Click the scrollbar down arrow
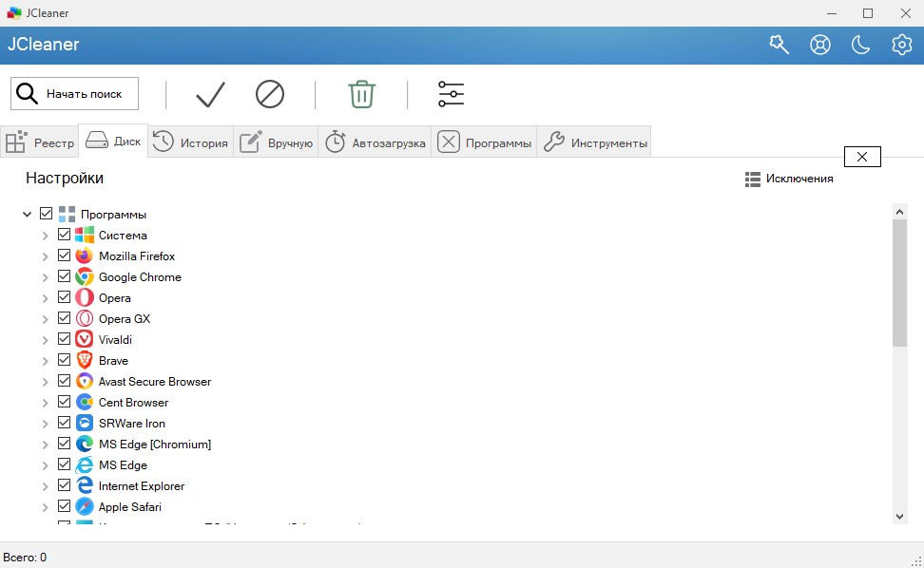 tap(899, 517)
